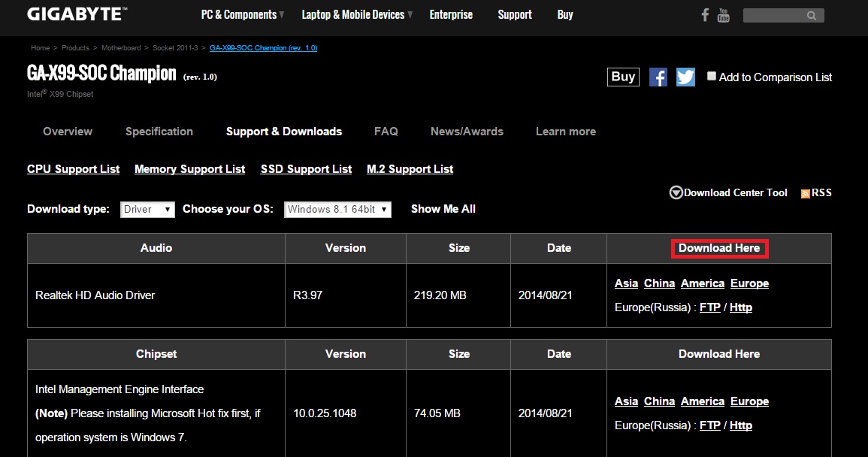Viewport: 868px width, 457px height.
Task: Download Intel Management Engine from Europe
Action: click(x=749, y=401)
